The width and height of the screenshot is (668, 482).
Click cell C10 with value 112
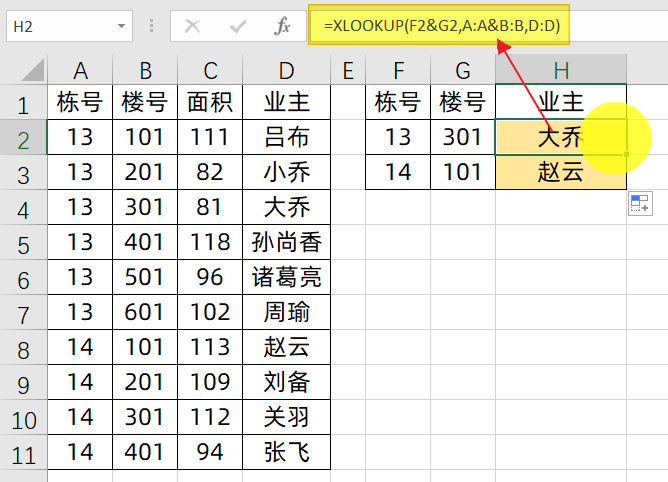point(210,417)
